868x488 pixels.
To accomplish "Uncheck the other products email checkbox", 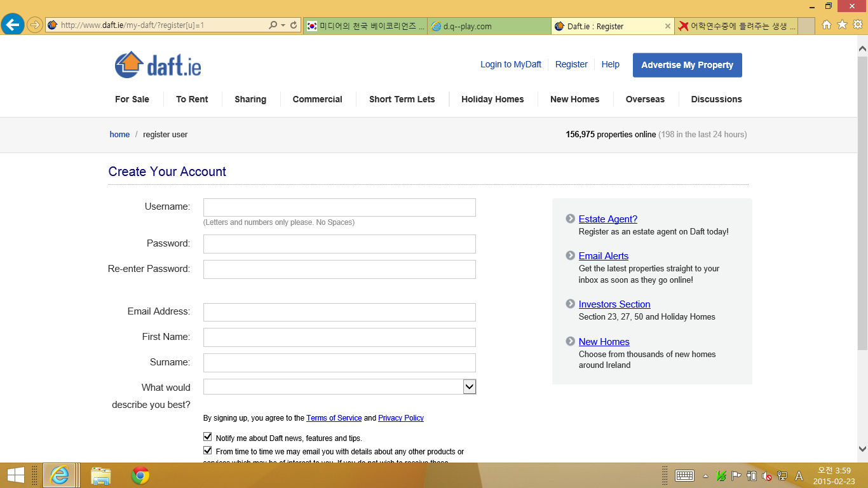I will click(208, 451).
